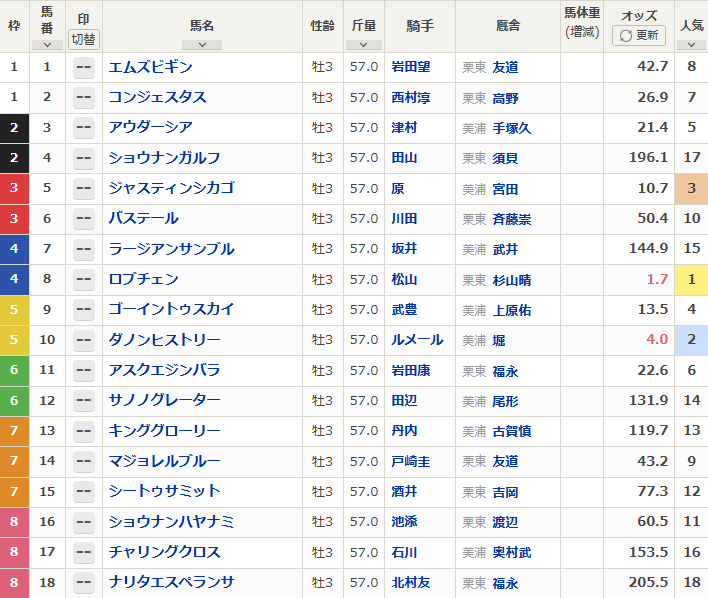
Task: Open horse page ダノンヒストリー
Action: (165, 340)
